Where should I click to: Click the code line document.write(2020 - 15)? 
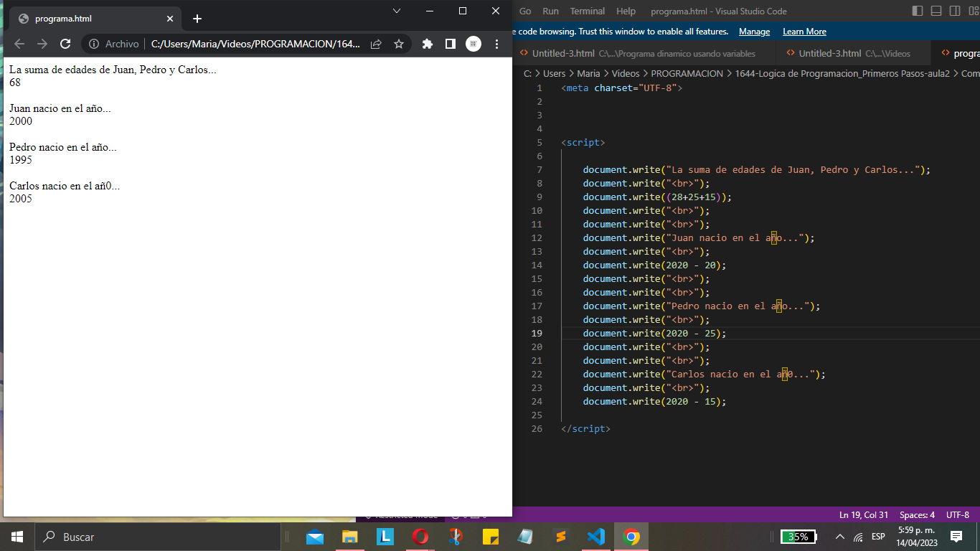click(x=654, y=402)
